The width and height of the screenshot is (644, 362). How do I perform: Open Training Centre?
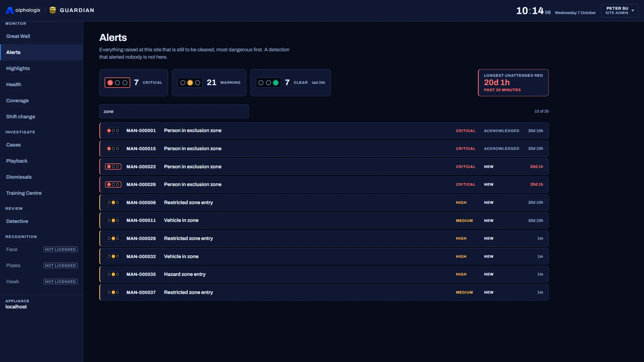click(x=42, y=193)
